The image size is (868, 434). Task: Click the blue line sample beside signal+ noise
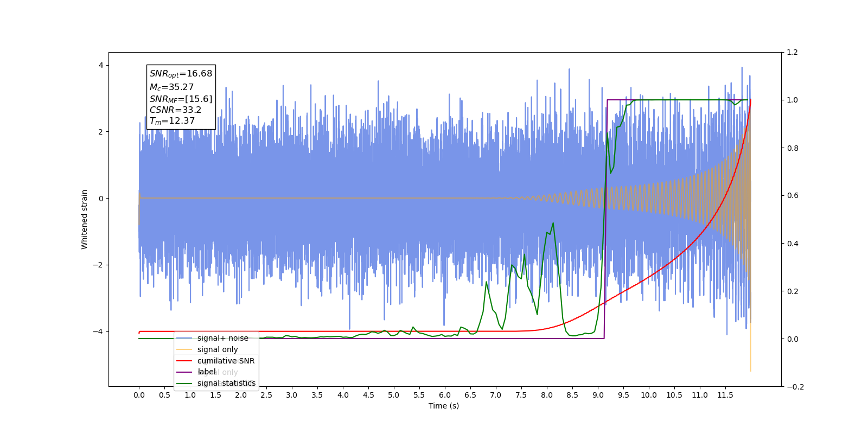(184, 338)
